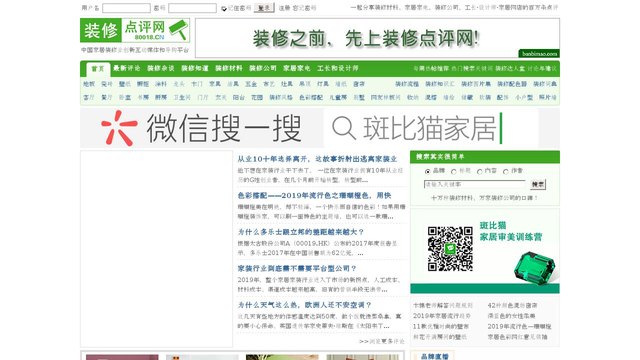Click the red WeChat search asterisk logo
The height and width of the screenshot is (360, 640).
(119, 128)
